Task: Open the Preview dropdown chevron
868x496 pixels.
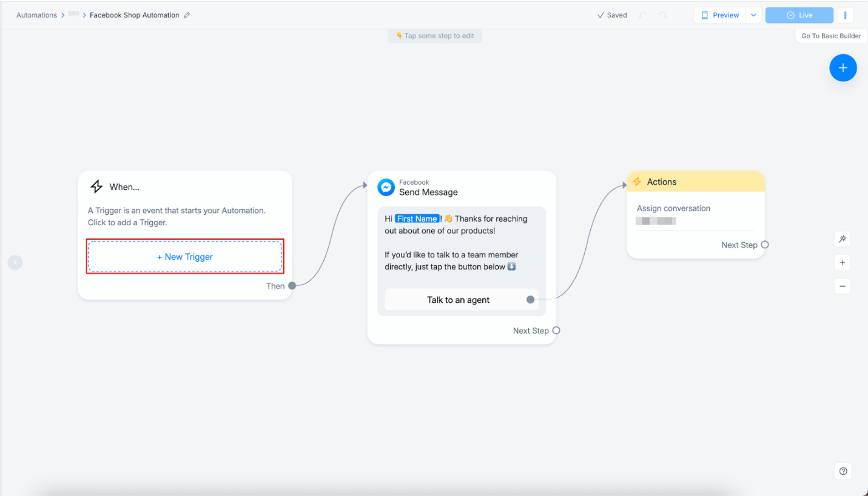Action: 753,15
